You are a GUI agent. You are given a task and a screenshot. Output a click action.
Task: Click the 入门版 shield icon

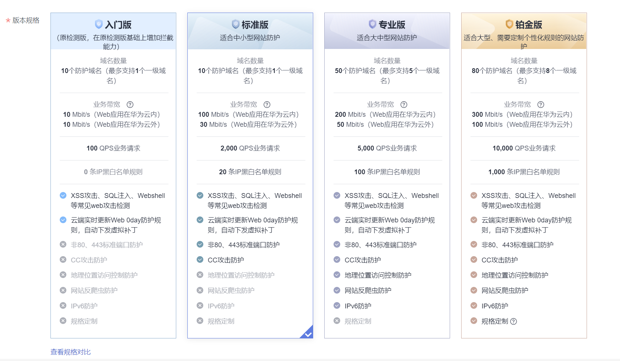pos(99,24)
